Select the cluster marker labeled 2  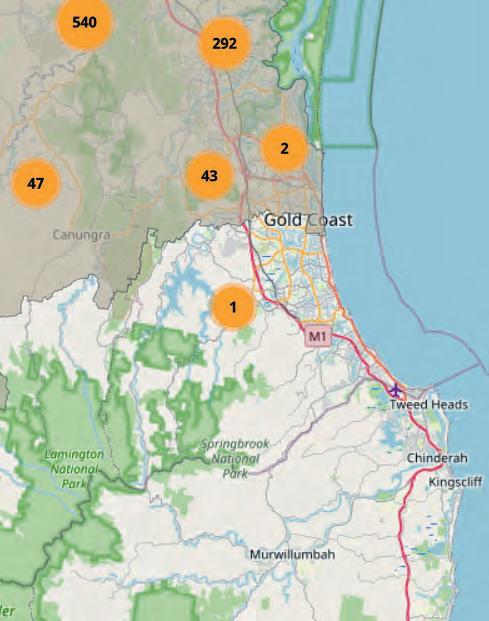click(284, 148)
